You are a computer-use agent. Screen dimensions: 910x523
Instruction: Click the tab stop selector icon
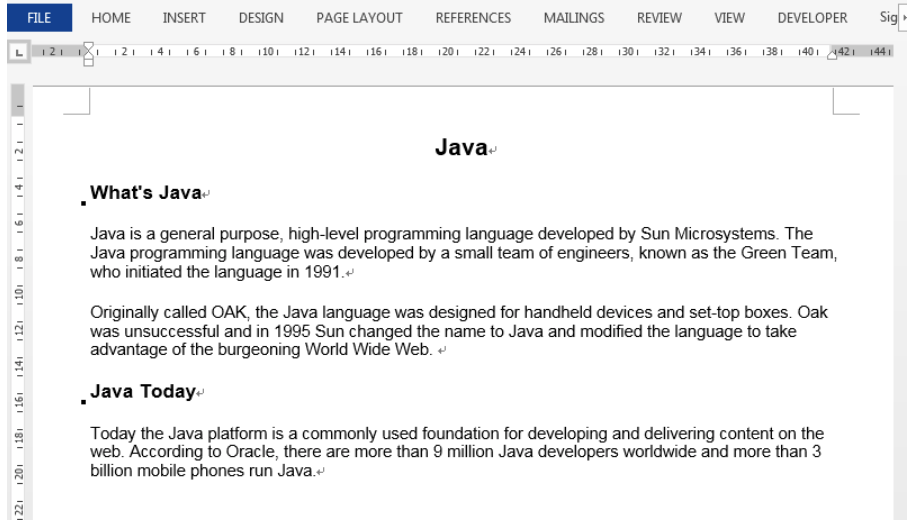tap(19, 53)
